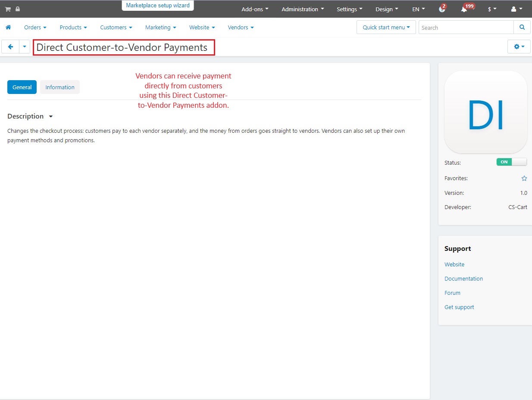Open the Vendors menu

[241, 27]
